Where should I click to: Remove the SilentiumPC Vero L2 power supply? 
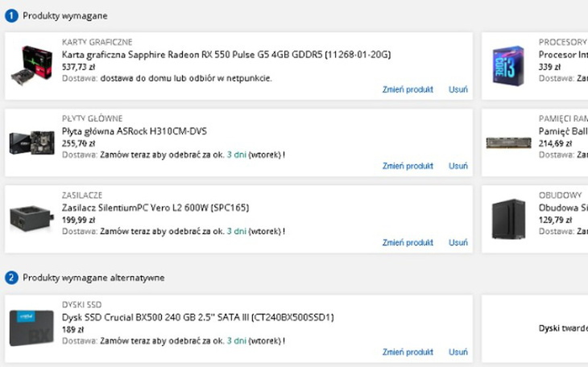tap(458, 242)
